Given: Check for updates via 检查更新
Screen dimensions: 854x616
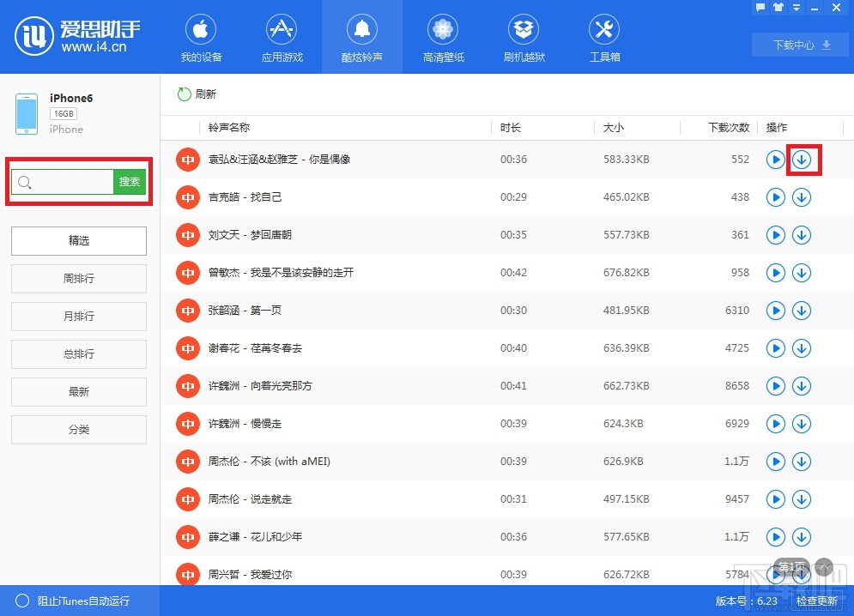Looking at the screenshot, I should click(816, 601).
